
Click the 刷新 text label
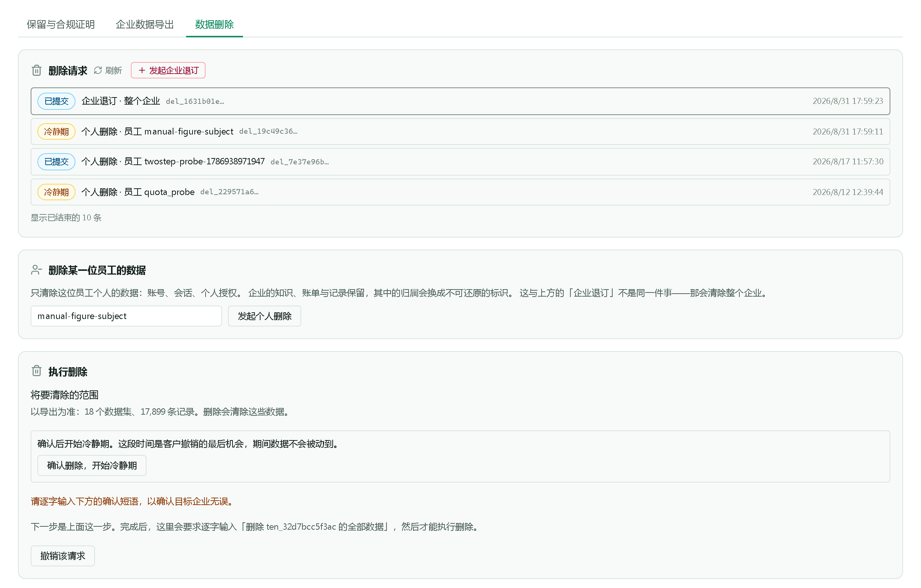click(x=114, y=70)
